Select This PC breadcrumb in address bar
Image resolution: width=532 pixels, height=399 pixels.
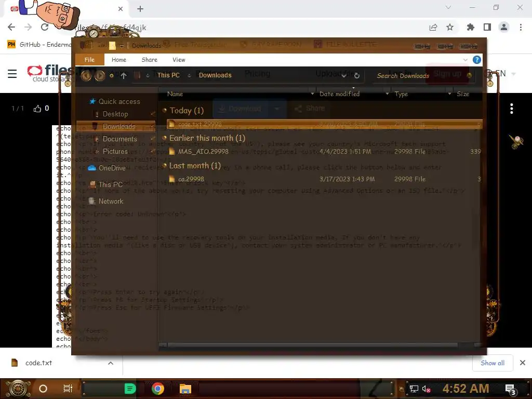click(168, 75)
